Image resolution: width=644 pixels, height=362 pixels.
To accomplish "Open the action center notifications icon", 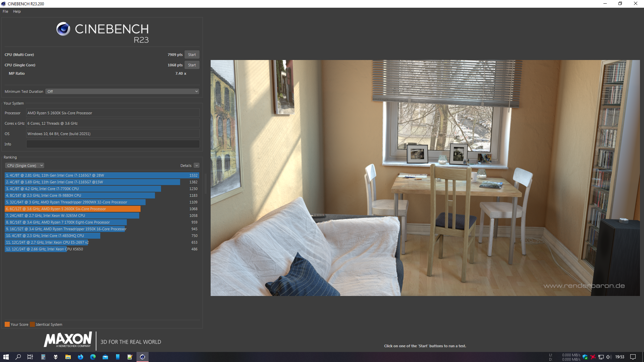I will (633, 357).
